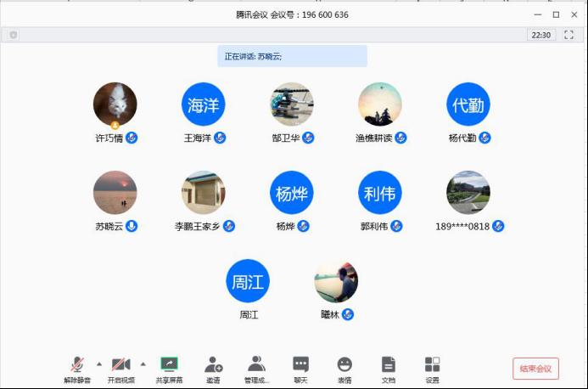Click the 共享屏幕 share screen icon

[169, 365]
